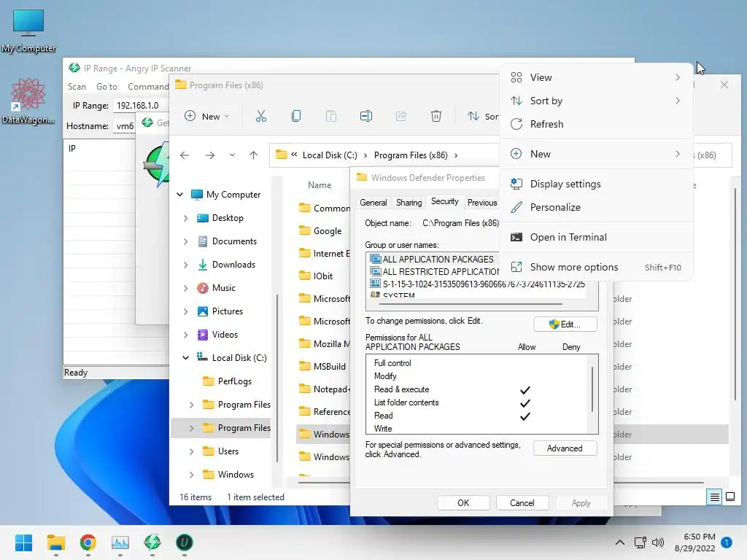The width and height of the screenshot is (747, 560).
Task: Open the Angry IP Scanner taskbar icon
Action: click(152, 542)
